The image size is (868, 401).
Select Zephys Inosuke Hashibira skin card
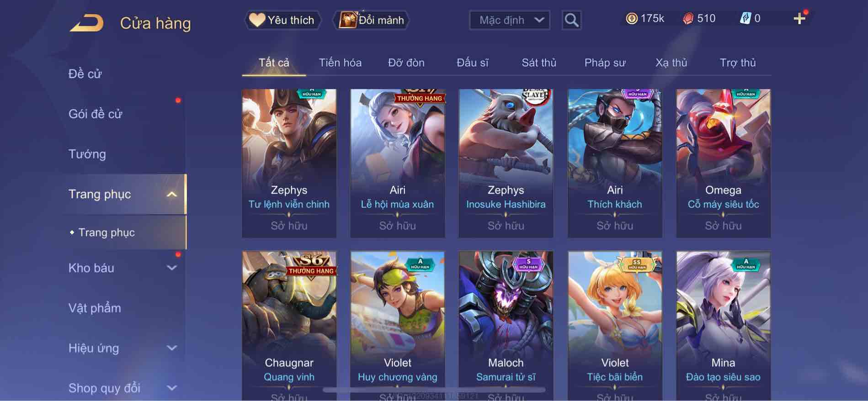506,163
